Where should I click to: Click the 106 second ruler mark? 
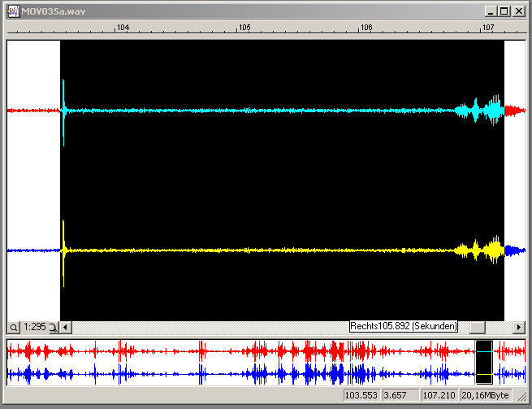click(366, 27)
